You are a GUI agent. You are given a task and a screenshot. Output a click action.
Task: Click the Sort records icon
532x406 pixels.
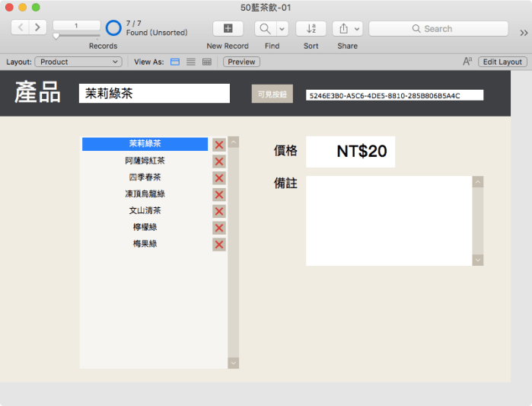click(311, 29)
